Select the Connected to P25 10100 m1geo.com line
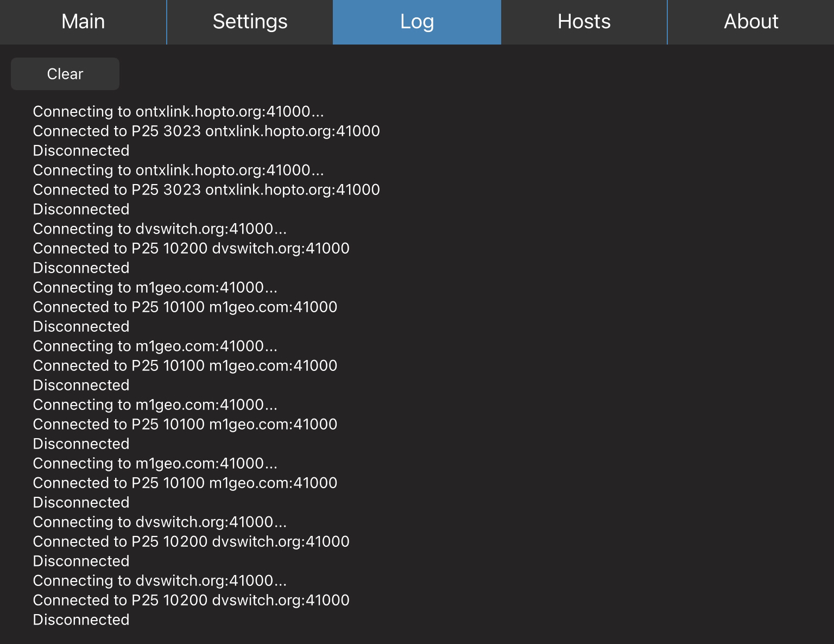Viewport: 834px width, 644px height. pos(185,307)
